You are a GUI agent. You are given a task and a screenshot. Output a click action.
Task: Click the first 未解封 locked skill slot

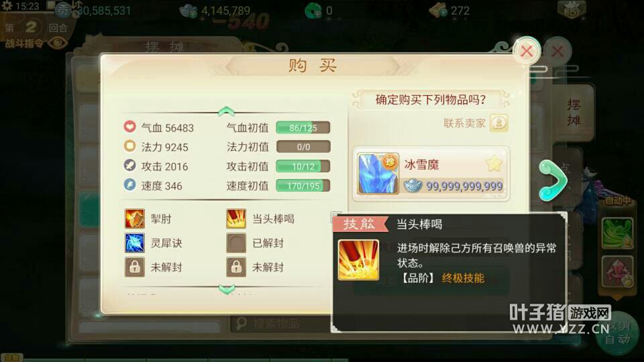(135, 267)
